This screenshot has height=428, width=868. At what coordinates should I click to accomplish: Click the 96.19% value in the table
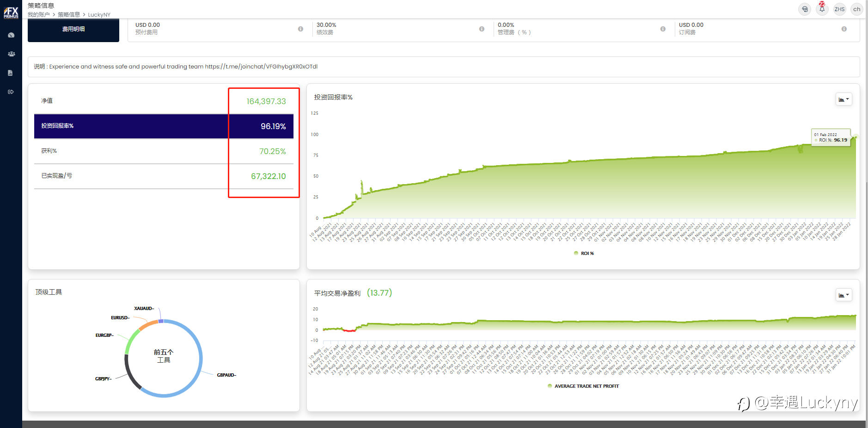pyautogui.click(x=273, y=126)
